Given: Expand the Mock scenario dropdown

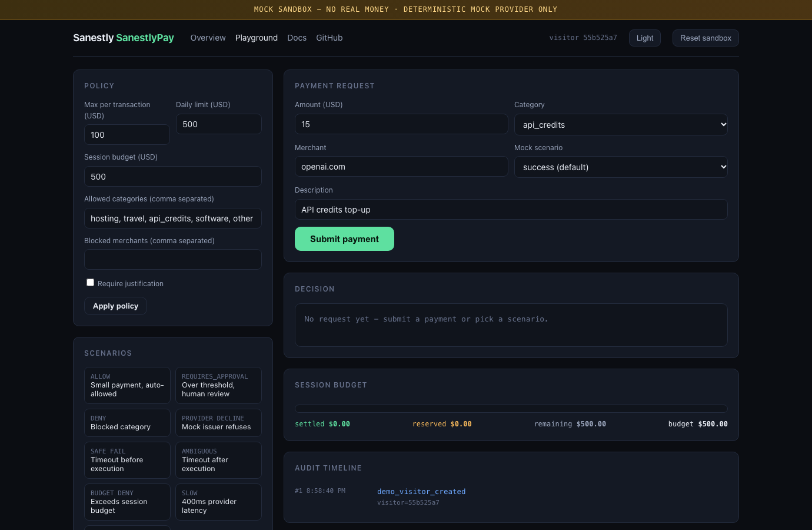Looking at the screenshot, I should (x=621, y=167).
